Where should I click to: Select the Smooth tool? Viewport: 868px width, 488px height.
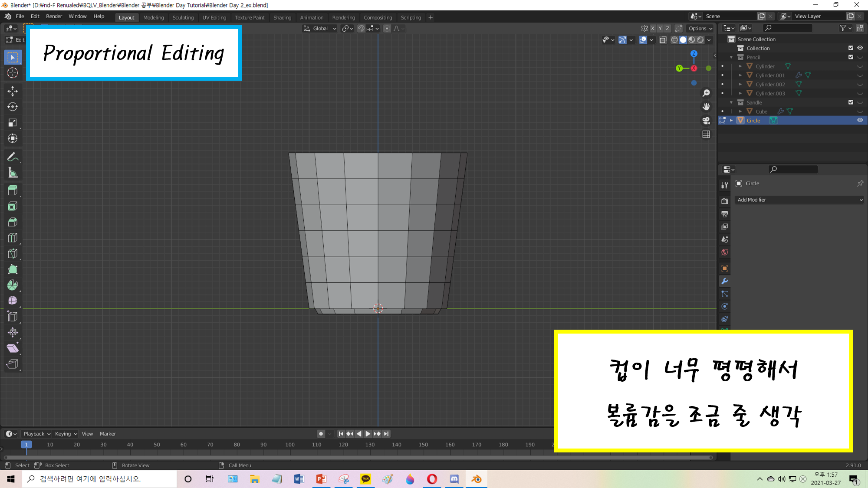[x=13, y=301]
